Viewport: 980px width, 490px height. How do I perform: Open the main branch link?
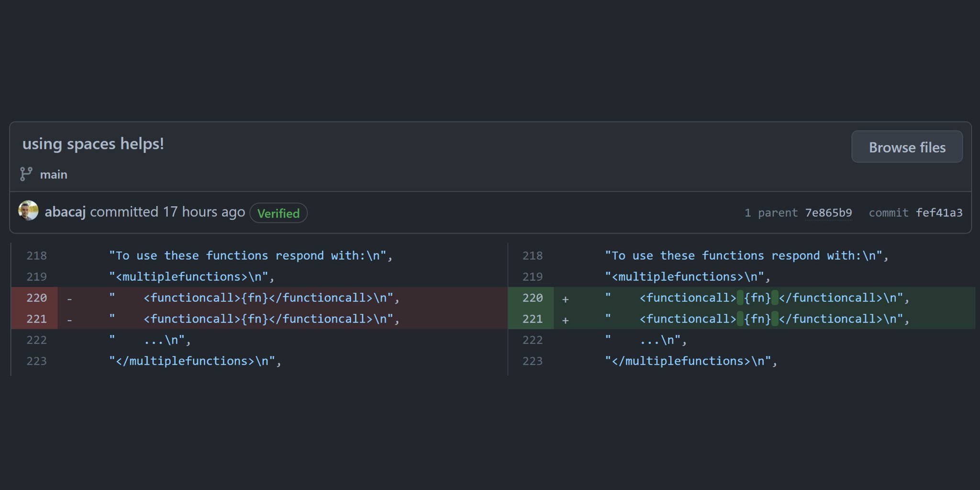point(54,175)
